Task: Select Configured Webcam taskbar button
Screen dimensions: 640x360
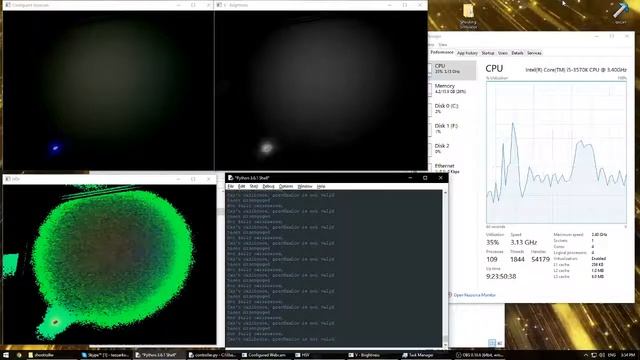Action: pyautogui.click(x=265, y=355)
